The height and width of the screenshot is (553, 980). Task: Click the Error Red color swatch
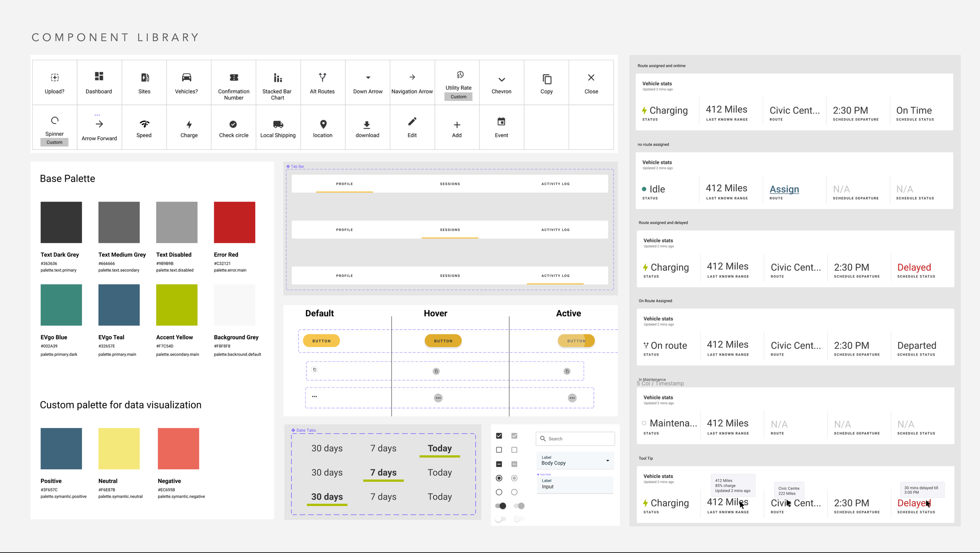click(x=234, y=222)
